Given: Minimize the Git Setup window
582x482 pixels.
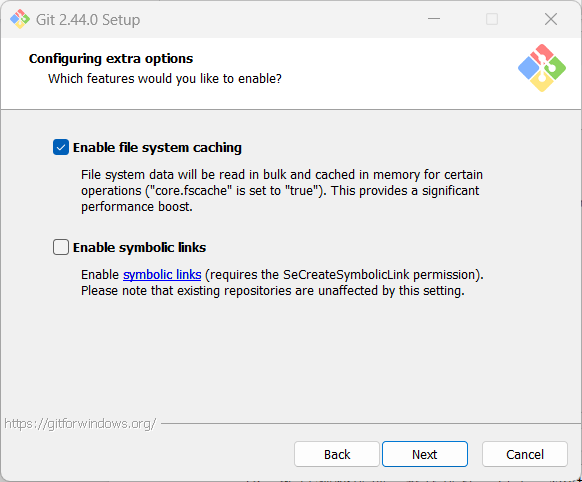Looking at the screenshot, I should tap(434, 19).
